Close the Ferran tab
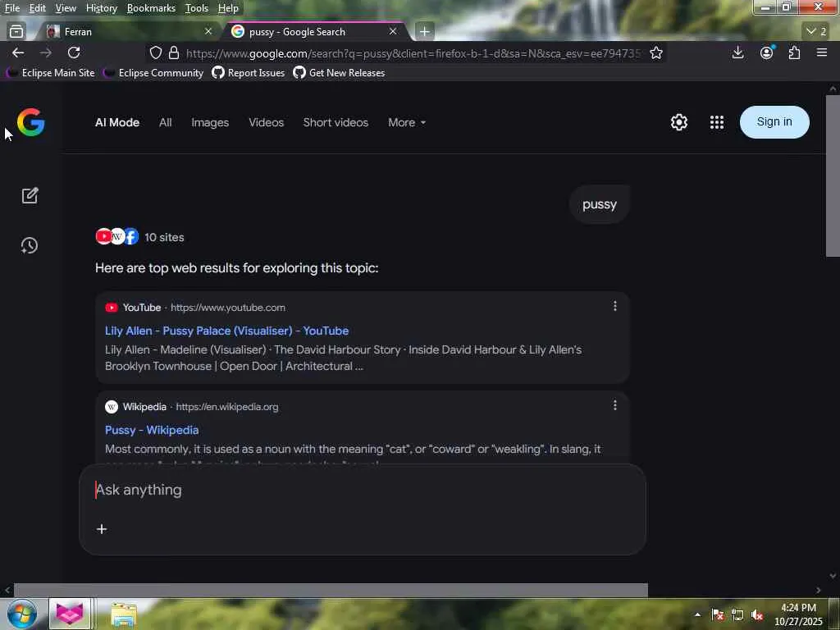The height and width of the screenshot is (630, 840). [x=208, y=32]
